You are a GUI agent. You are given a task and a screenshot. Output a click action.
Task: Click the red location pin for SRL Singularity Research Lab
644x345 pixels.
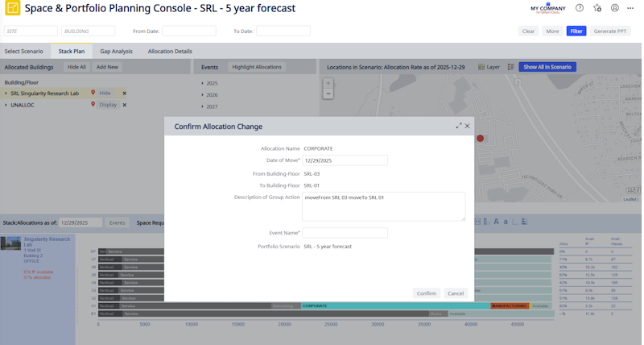coord(93,93)
